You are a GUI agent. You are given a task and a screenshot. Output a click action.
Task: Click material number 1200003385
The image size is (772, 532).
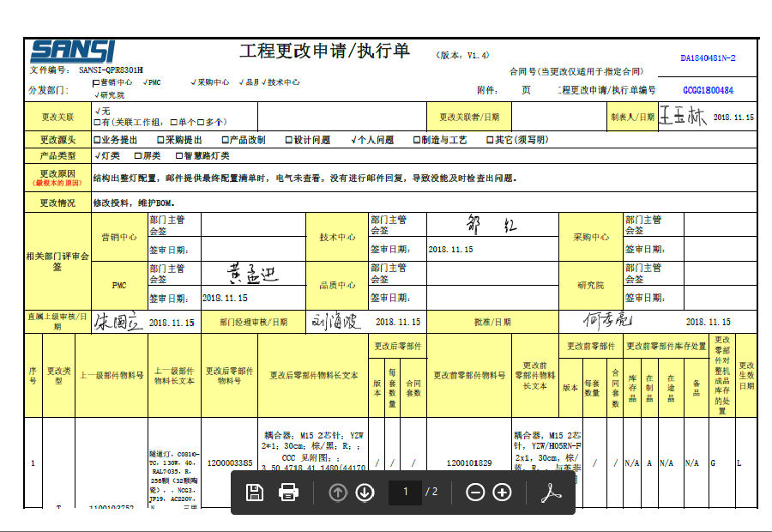coord(229,463)
